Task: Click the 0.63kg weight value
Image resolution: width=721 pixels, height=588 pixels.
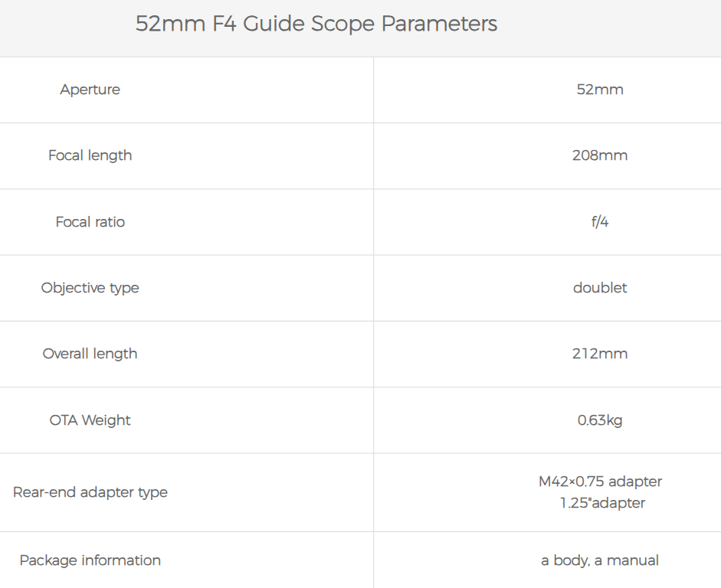Action: click(x=600, y=420)
